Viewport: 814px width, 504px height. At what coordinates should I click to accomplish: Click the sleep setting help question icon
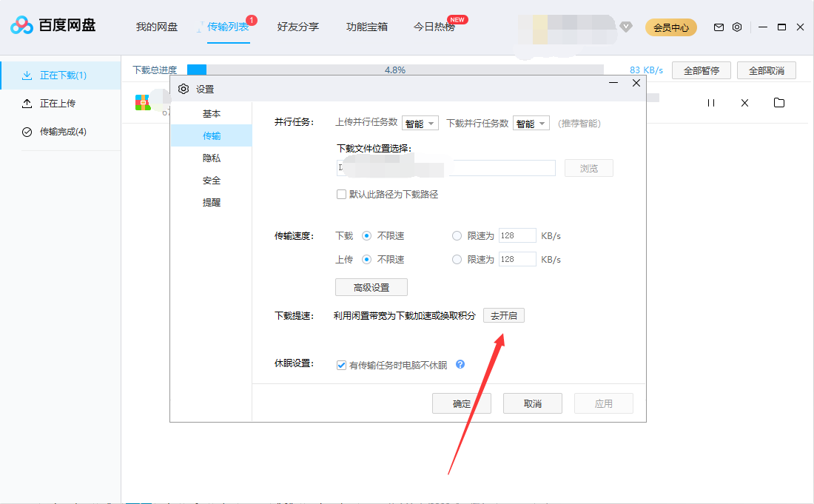pos(460,365)
